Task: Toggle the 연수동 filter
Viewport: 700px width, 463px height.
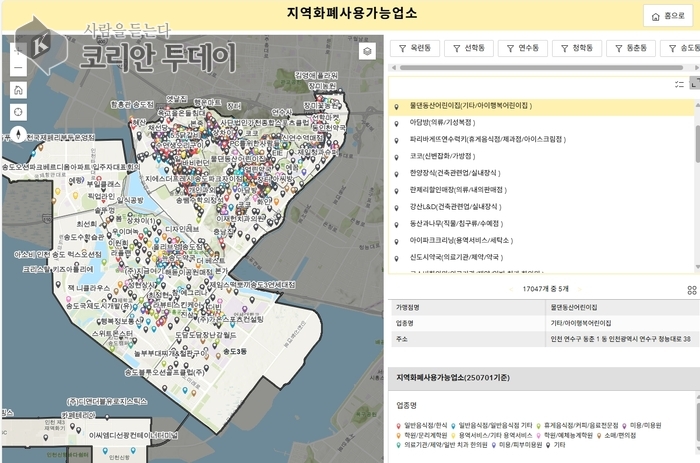Action: click(522, 48)
